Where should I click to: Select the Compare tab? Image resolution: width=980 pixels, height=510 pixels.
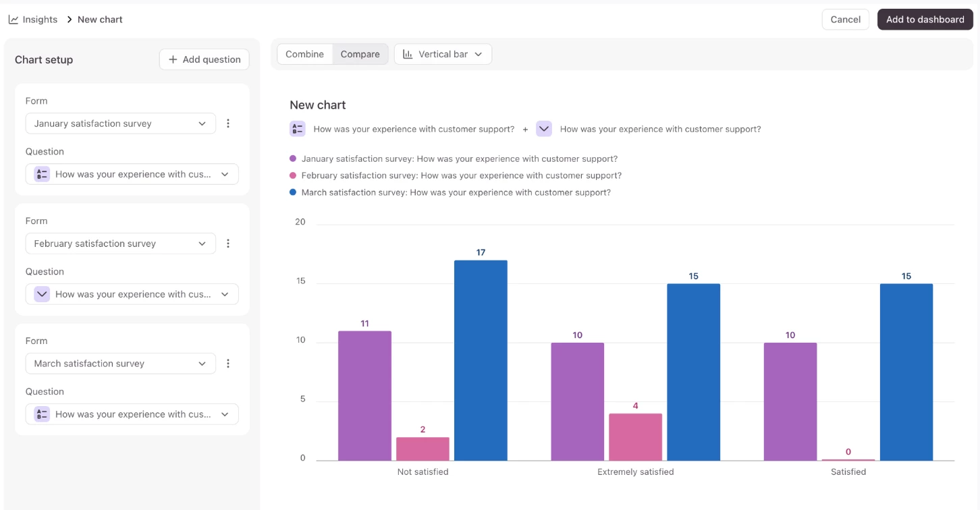360,54
